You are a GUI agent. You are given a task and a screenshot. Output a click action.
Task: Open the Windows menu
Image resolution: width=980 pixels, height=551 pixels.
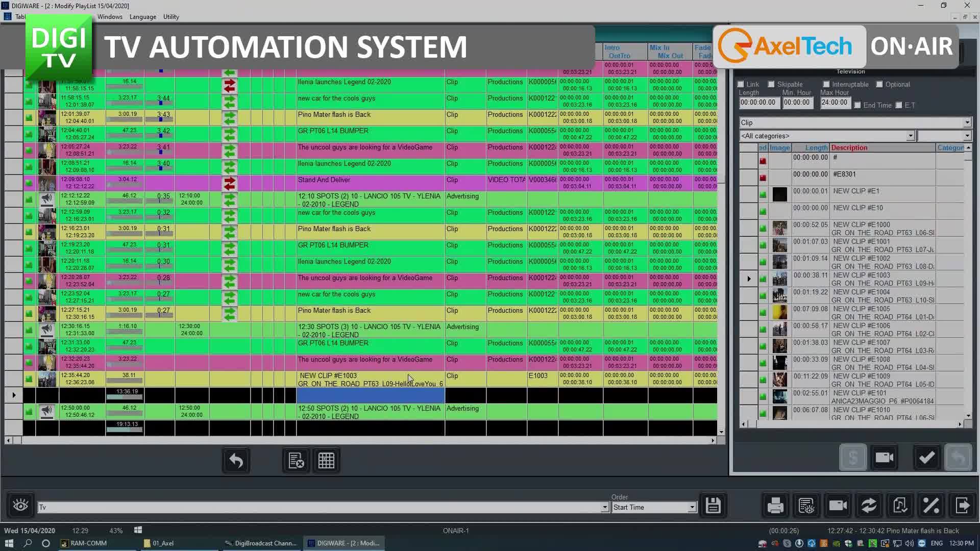tap(110, 17)
